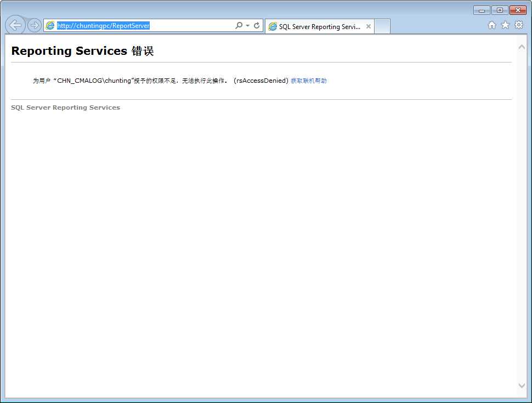Image resolution: width=532 pixels, height=403 pixels.
Task: Click the SQL Server Reporting Services footer text
Action: coord(65,107)
